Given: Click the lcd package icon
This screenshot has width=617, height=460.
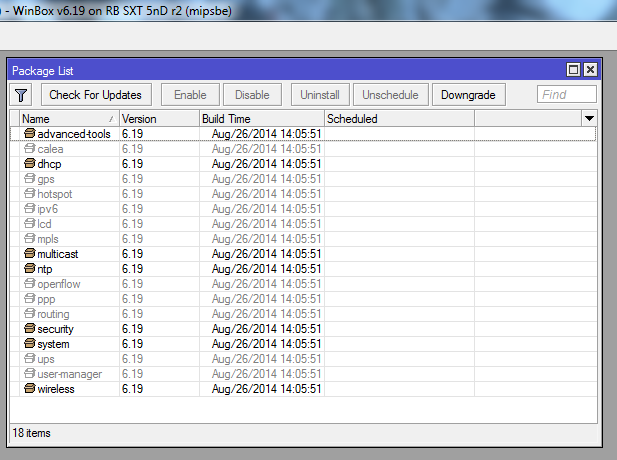Looking at the screenshot, I should tap(30, 223).
